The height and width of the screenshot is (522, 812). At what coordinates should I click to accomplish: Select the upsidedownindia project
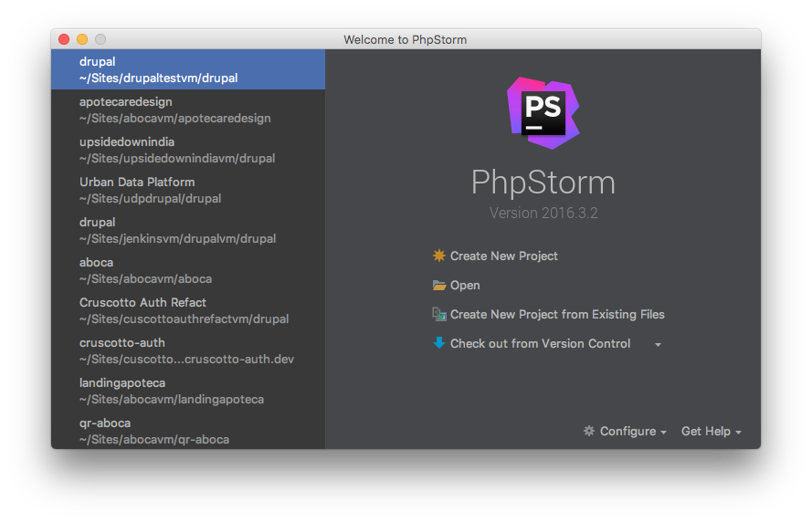pos(188,150)
